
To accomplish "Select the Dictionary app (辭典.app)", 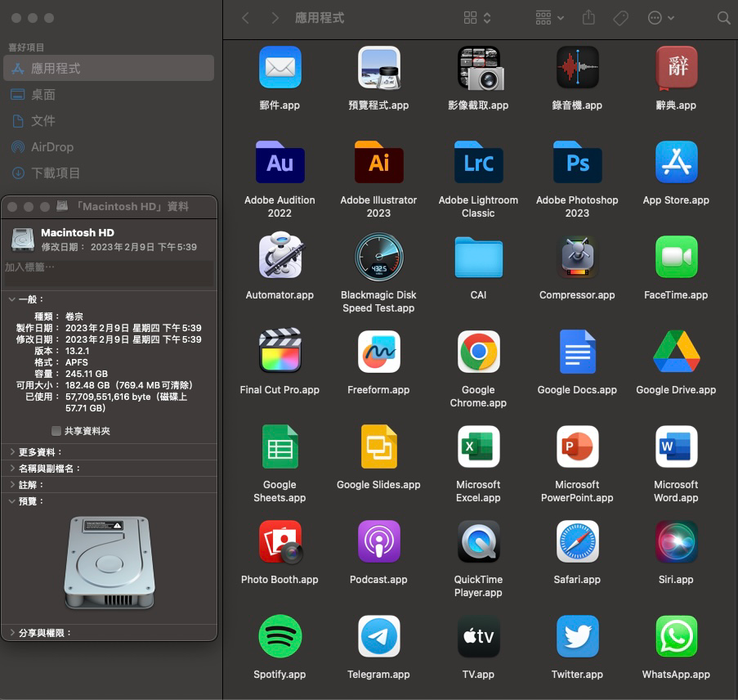I will tap(677, 67).
